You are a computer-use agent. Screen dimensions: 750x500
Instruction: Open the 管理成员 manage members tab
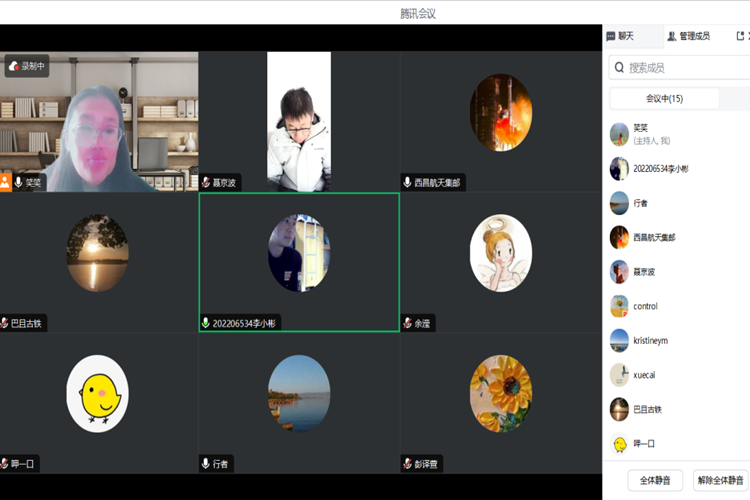coord(688,36)
